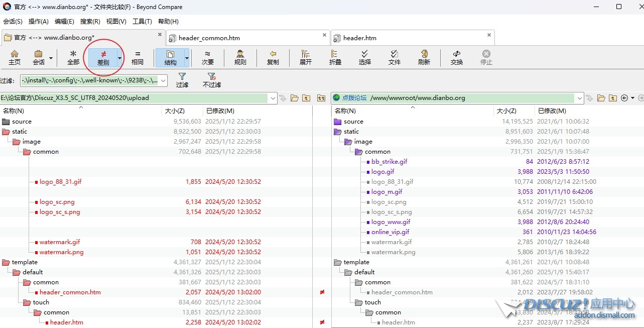644x328 pixels.
Task: Click the 文件 (Files) toolbar button
Action: [395, 57]
